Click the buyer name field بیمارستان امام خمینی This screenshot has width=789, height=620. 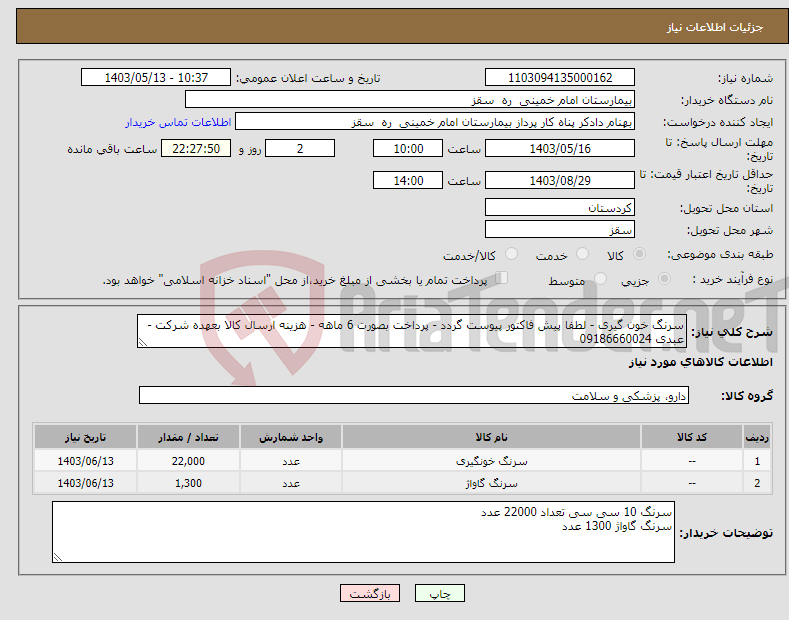click(410, 100)
